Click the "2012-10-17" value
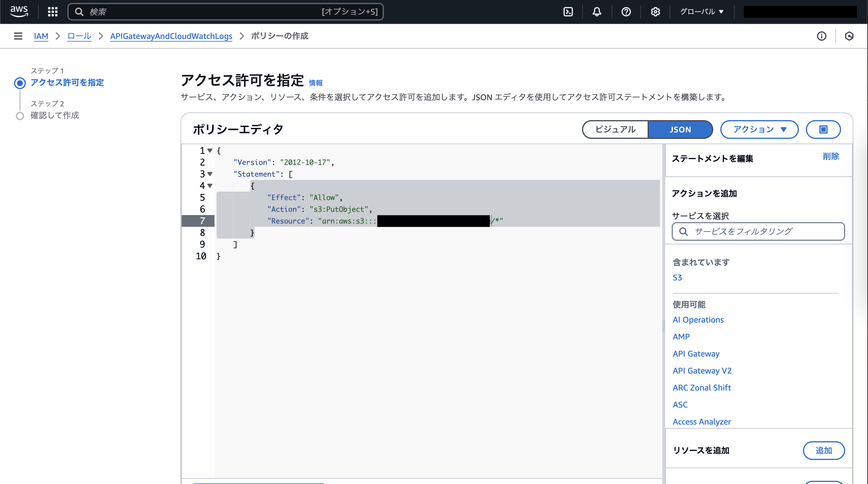This screenshot has height=484, width=868. [x=305, y=162]
